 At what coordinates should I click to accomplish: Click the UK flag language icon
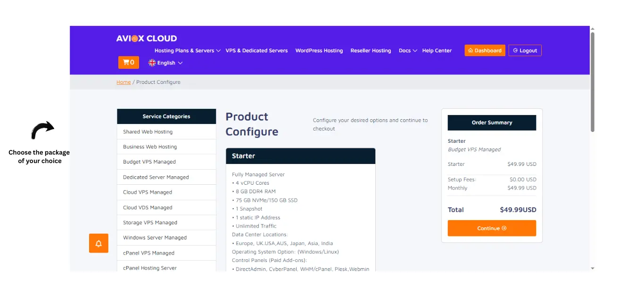pos(152,63)
